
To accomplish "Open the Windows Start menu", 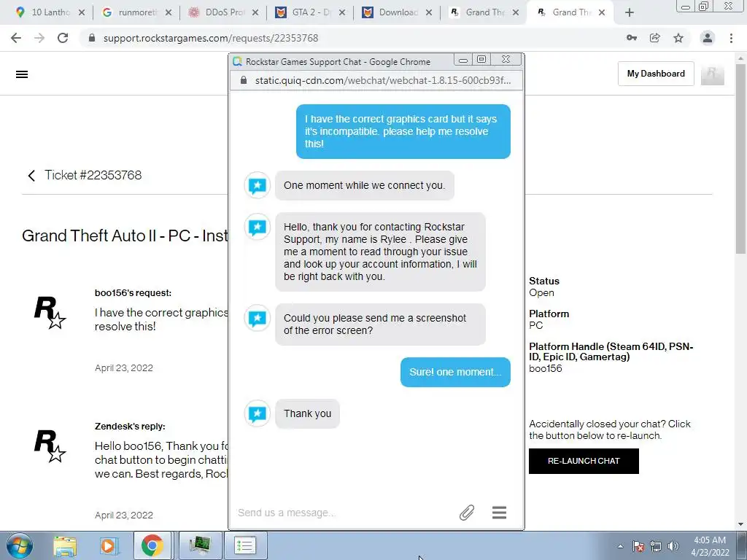I will point(20,545).
